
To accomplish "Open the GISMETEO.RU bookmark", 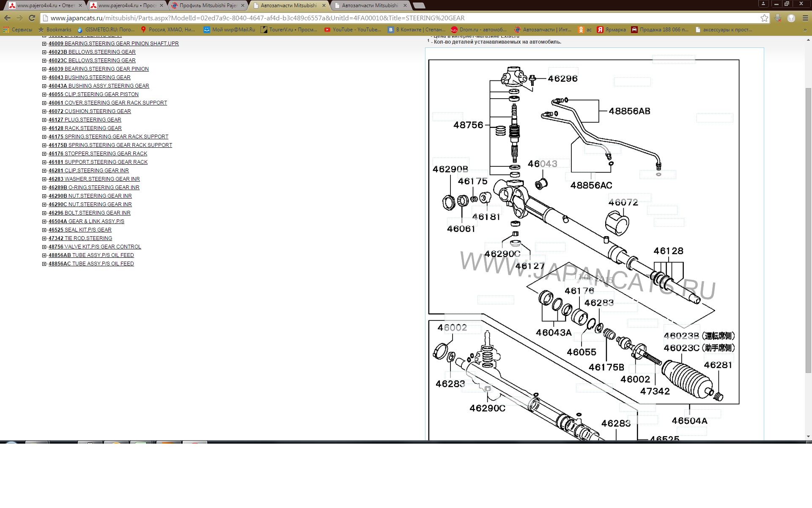I will click(106, 30).
